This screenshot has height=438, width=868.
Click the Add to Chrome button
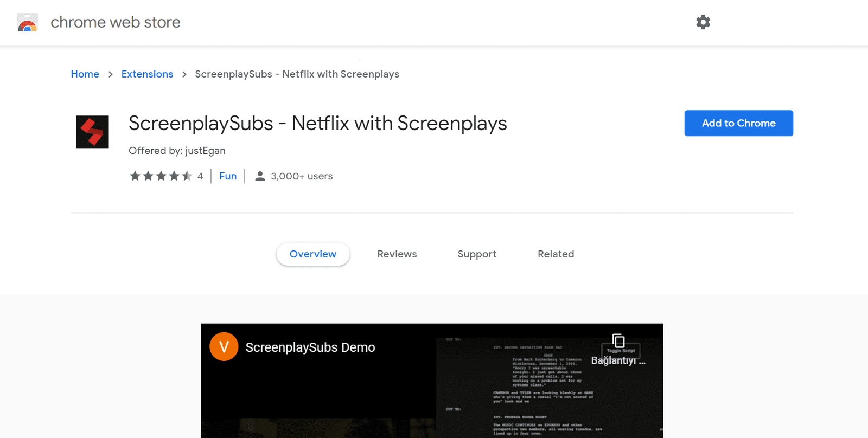pos(738,123)
